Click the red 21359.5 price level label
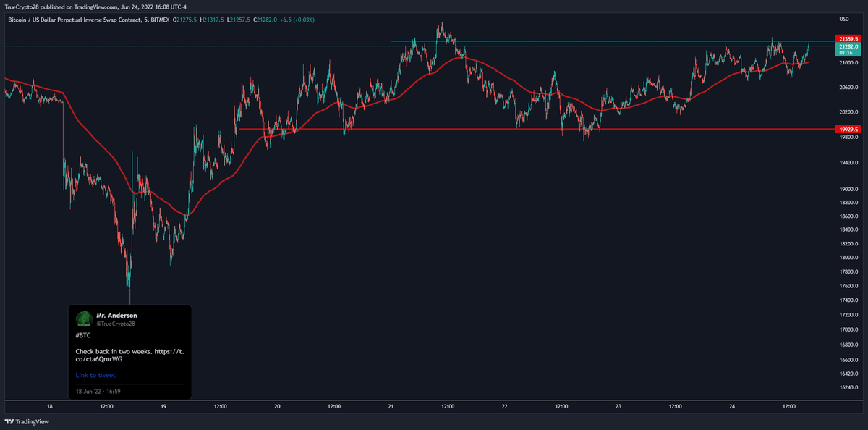868x430 pixels. tap(848, 38)
